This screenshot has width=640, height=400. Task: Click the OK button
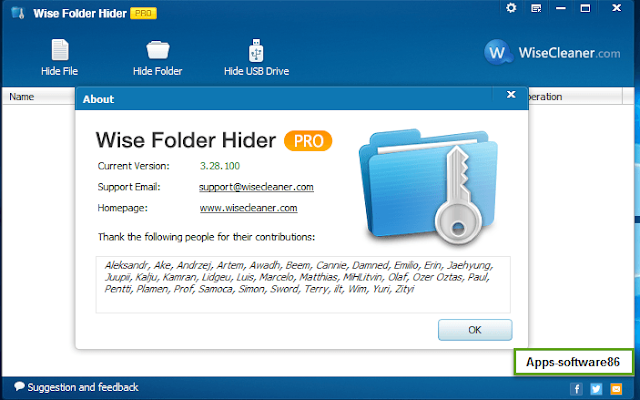tap(475, 330)
